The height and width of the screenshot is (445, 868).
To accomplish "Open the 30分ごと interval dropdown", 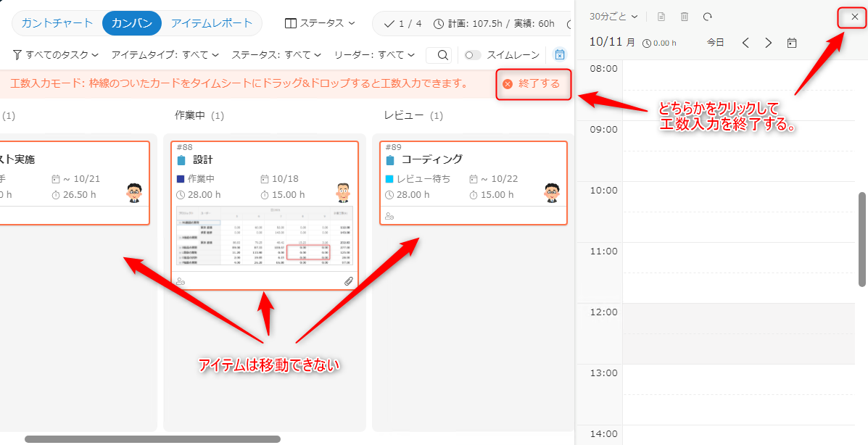I will [613, 17].
